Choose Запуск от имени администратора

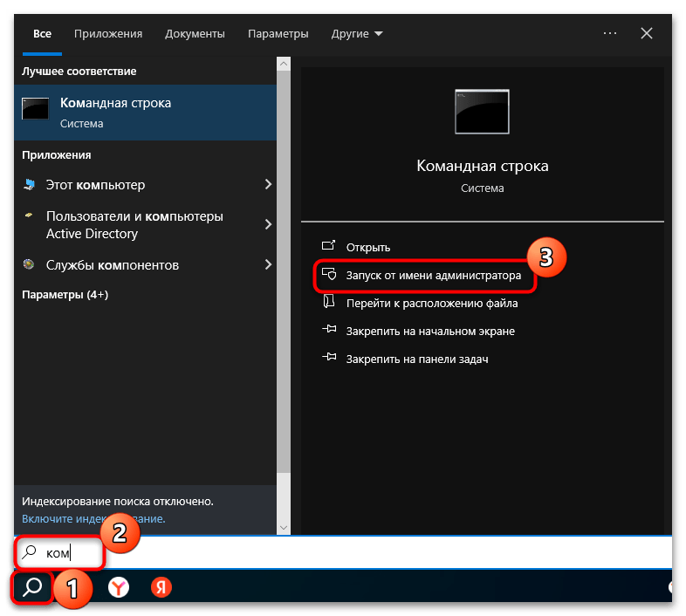click(433, 275)
